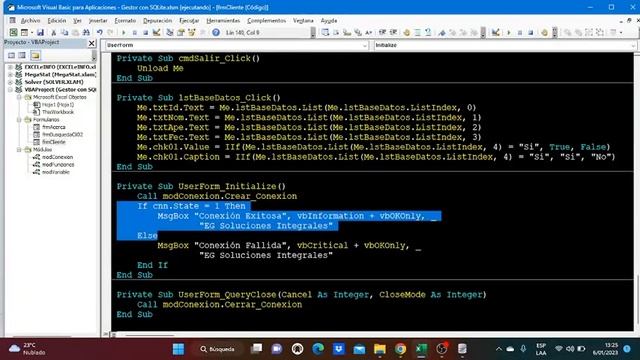Viewport: 640px width, 360px height.
Task: Click the Búsqueda search box on taskbar
Action: click(x=217, y=349)
